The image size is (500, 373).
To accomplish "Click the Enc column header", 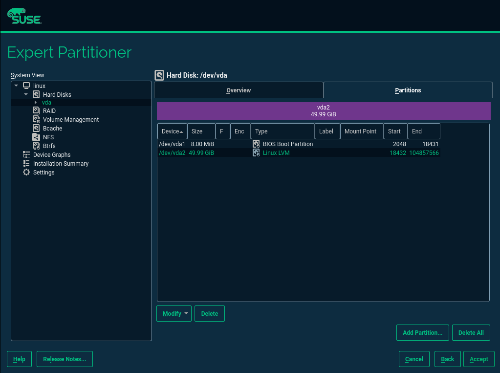I will pyautogui.click(x=240, y=131).
